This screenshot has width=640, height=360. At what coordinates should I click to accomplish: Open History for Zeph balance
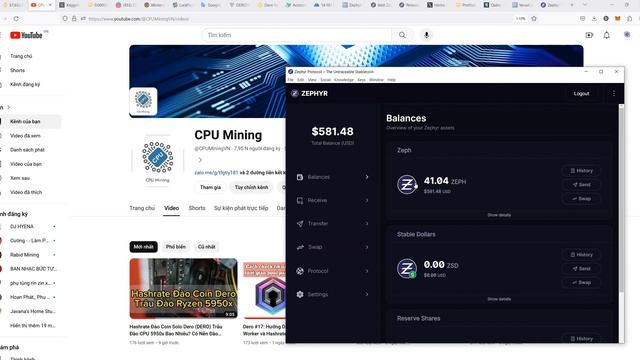tap(581, 171)
